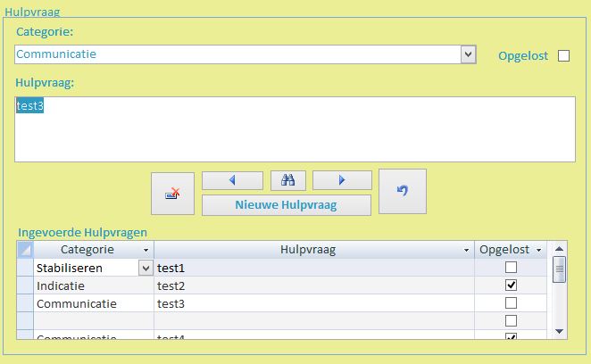This screenshot has width=591, height=364.
Task: Select the row selector of the empty row
Action: click(x=25, y=320)
